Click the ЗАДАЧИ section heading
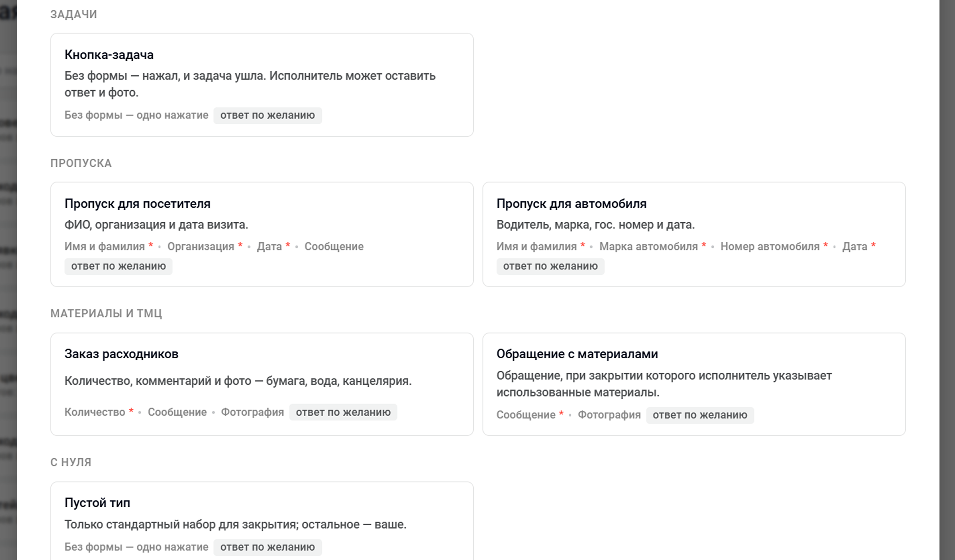Screen dimensions: 955x560 74,14
